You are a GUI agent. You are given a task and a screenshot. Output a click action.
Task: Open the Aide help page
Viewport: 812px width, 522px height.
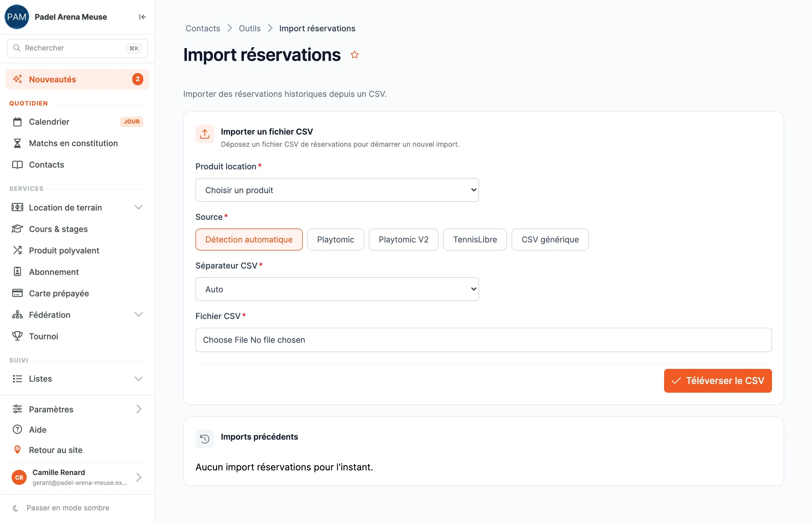(x=77, y=429)
